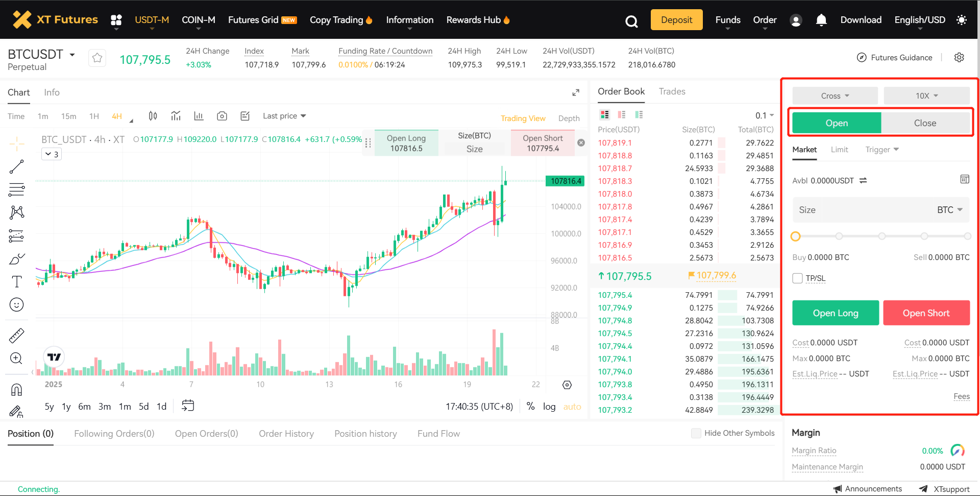The height and width of the screenshot is (496, 980).
Task: Click the order size slider handle
Action: (x=795, y=236)
